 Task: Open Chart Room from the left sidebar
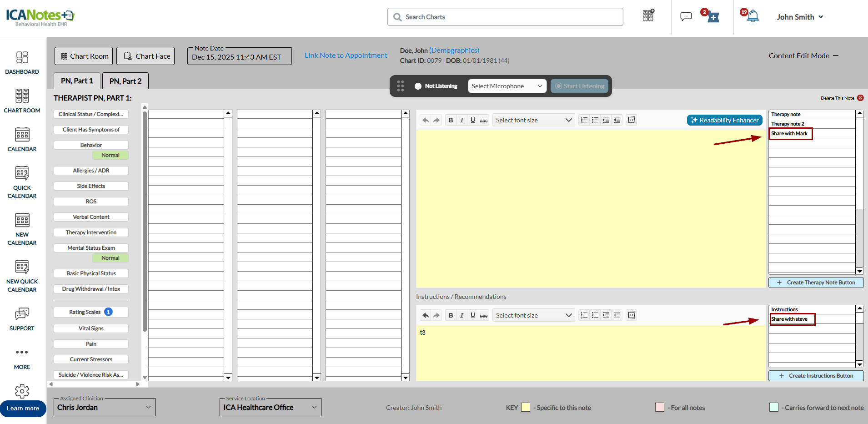[x=22, y=101]
